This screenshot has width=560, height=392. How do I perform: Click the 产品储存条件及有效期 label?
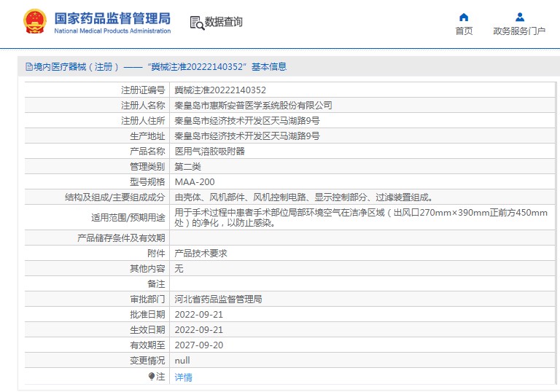point(121,238)
